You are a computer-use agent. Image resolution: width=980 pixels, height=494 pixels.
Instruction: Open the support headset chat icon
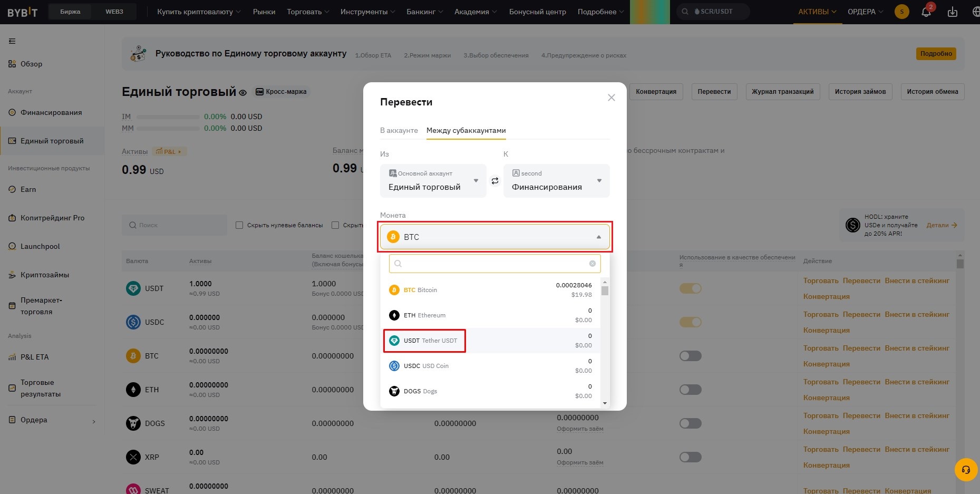pyautogui.click(x=966, y=470)
